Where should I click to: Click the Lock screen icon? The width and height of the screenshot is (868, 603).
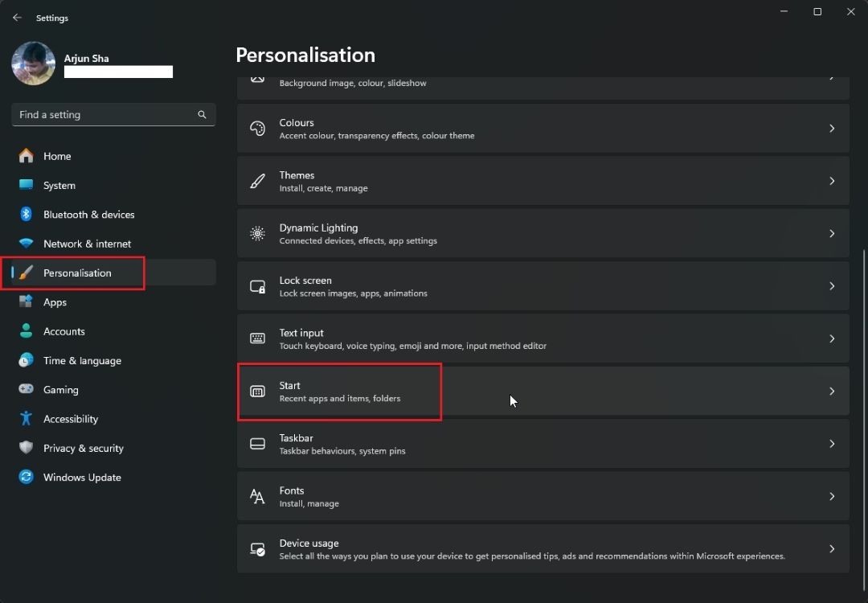[257, 286]
